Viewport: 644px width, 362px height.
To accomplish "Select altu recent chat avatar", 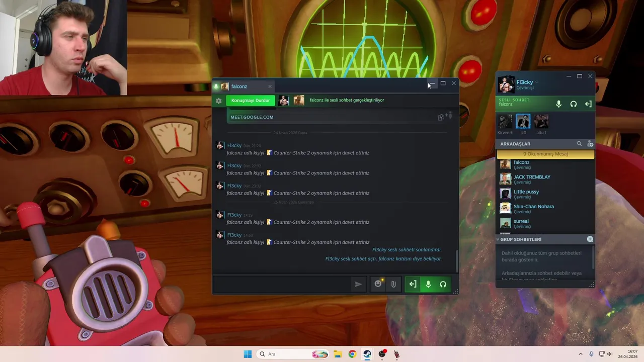I will (x=541, y=121).
